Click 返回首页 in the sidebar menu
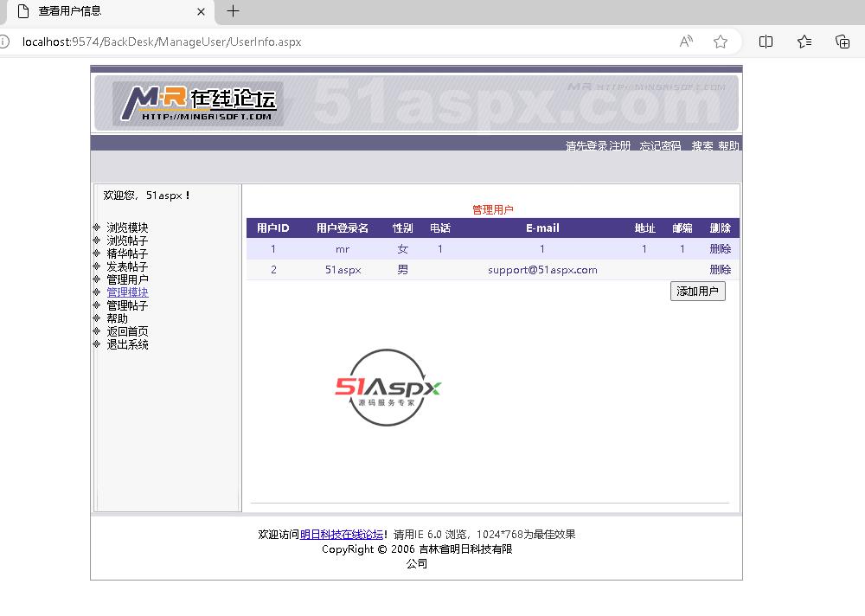This screenshot has height=616, width=865. pyautogui.click(x=127, y=331)
